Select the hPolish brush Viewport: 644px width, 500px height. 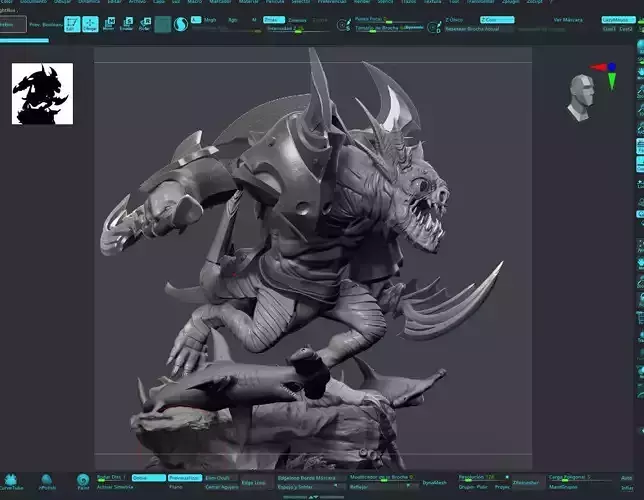pyautogui.click(x=47, y=482)
